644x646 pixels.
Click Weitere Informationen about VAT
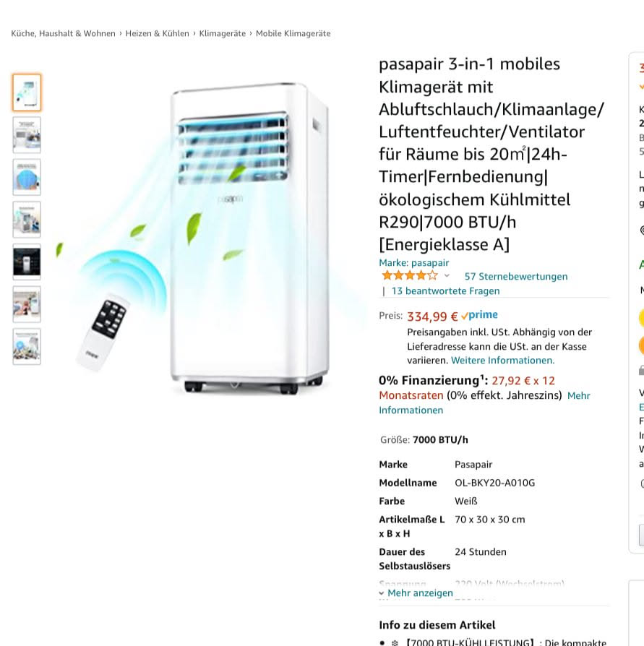point(502,361)
